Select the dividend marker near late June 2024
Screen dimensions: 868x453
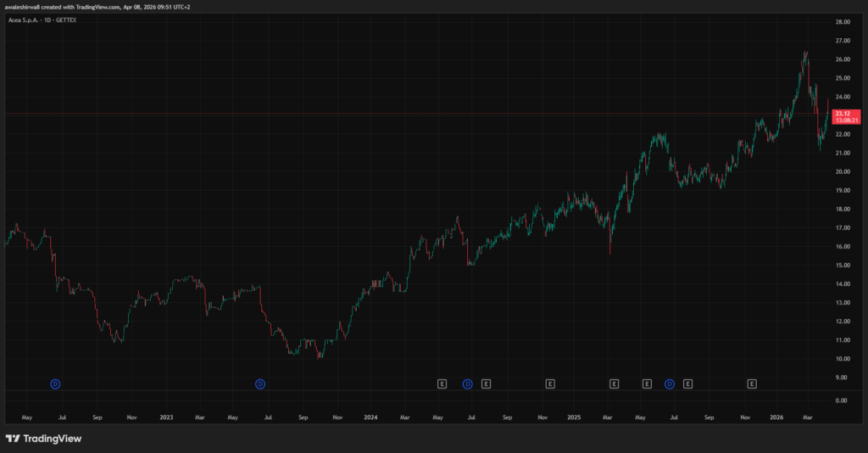(x=467, y=384)
